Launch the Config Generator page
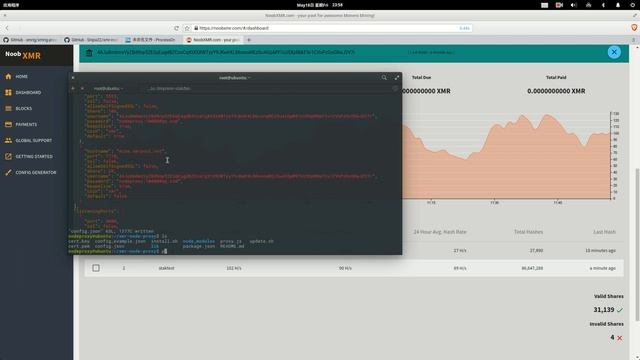Screen dimensions: 640x360 click(30, 172)
